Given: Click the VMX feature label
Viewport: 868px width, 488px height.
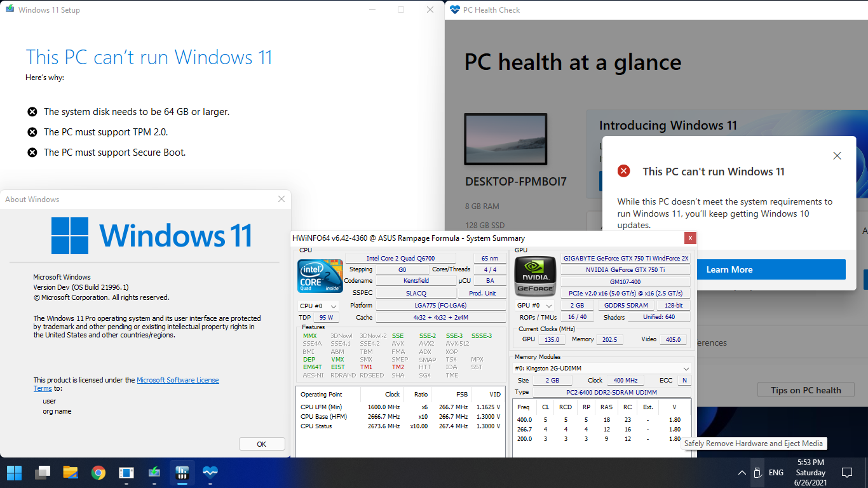Looking at the screenshot, I should [x=337, y=360].
